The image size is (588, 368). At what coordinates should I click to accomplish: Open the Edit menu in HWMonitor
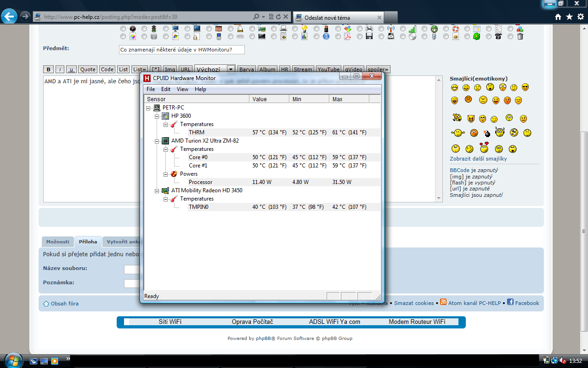pos(166,89)
